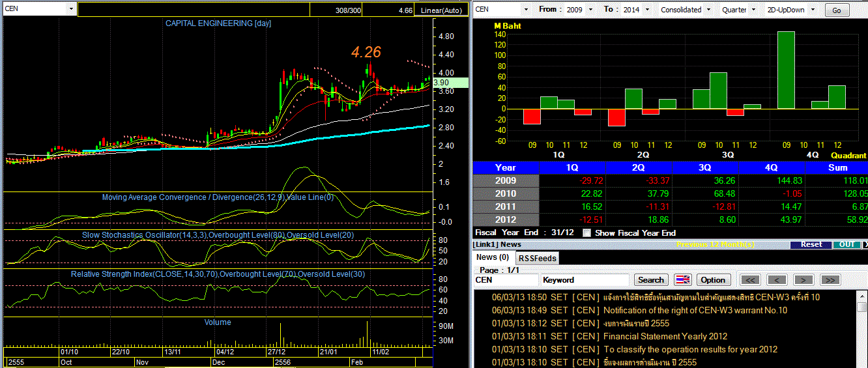Click the 43.97 value for 2012 4Q
This screenshot has height=368, width=868.
click(x=792, y=219)
